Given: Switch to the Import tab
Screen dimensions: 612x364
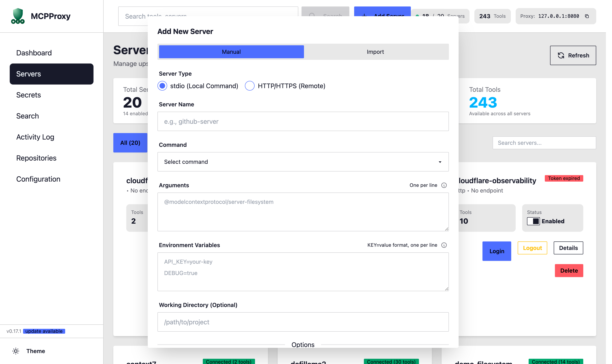Looking at the screenshot, I should pyautogui.click(x=375, y=52).
